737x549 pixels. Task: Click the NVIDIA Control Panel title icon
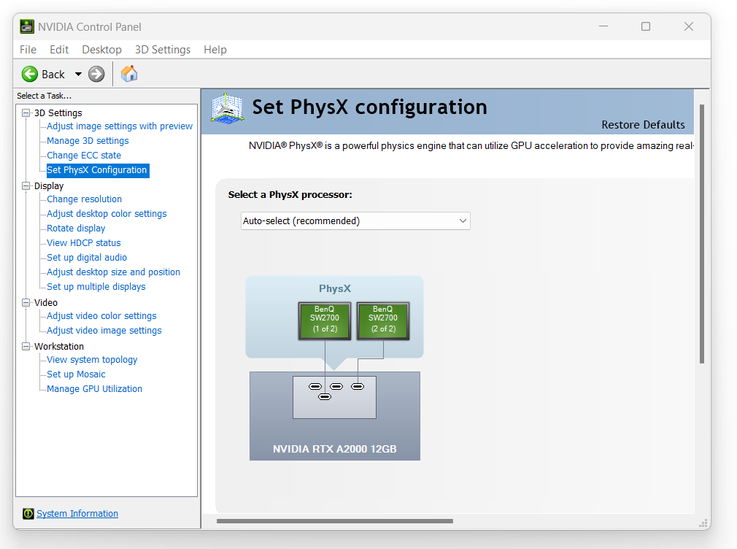click(x=27, y=27)
